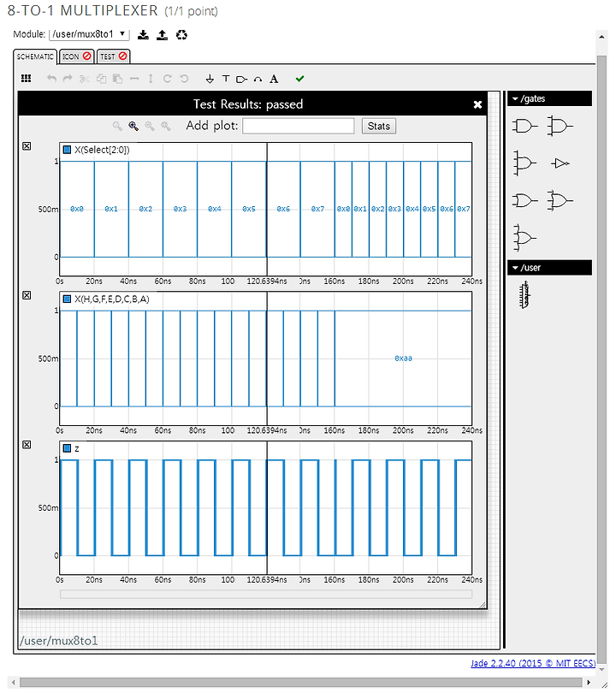
Task: Remove the z plot
Action: 27,445
